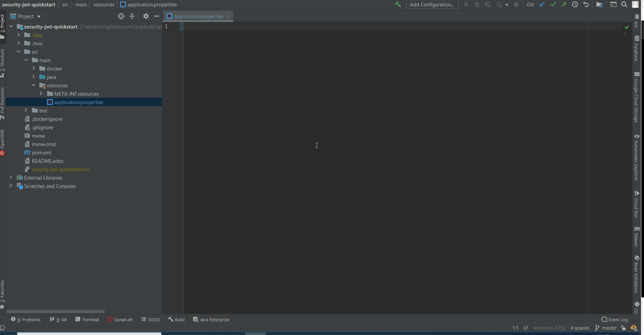Image resolution: width=644 pixels, height=335 pixels.
Task: Push commits with the Git push arrow
Action: pos(564,4)
